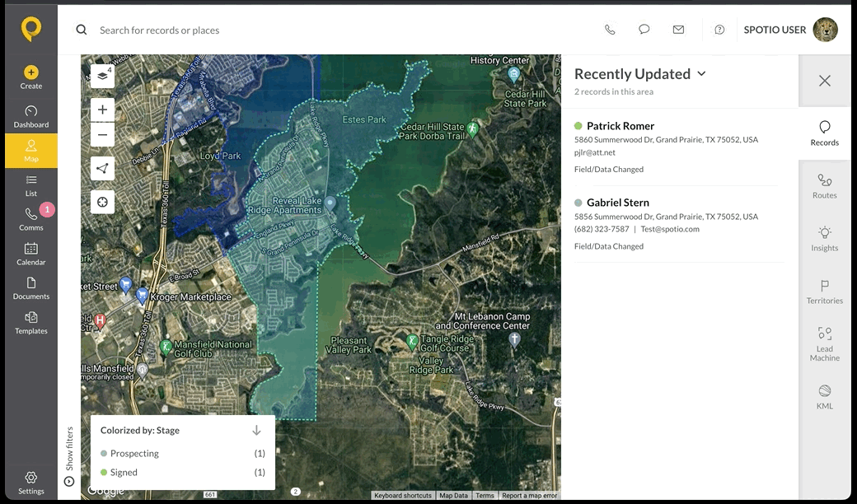Click the SPOTIO USER name
The image size is (857, 504).
click(x=775, y=30)
